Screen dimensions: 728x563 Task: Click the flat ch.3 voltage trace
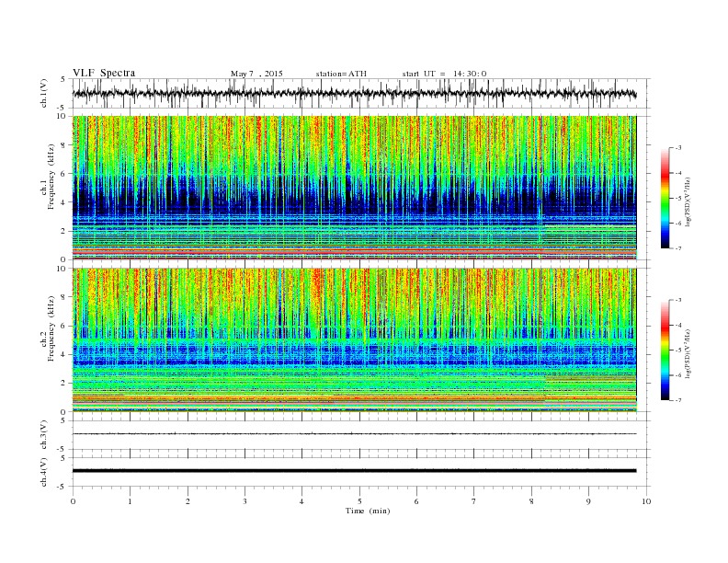[354, 434]
